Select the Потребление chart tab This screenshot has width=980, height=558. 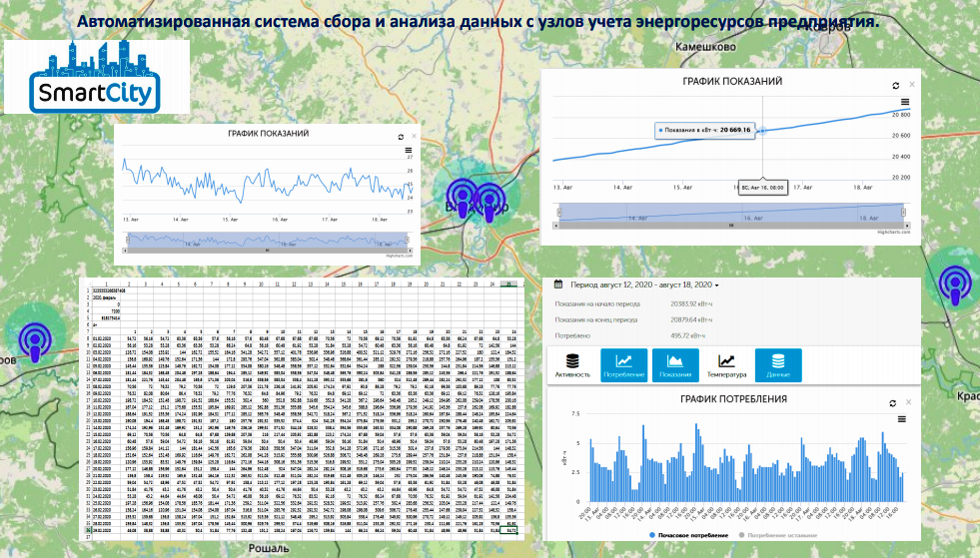(623, 365)
